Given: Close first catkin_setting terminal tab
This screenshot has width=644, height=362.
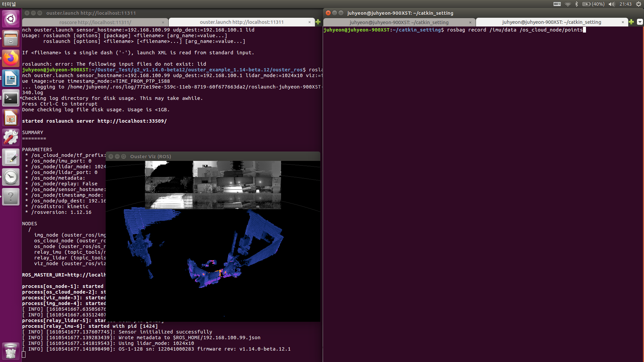Looking at the screenshot, I should coord(470,22).
